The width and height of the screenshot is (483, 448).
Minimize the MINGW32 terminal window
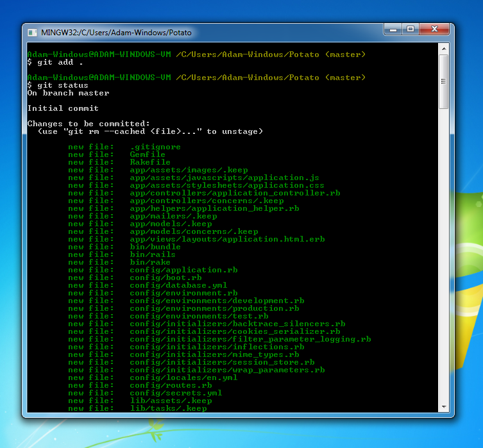(393, 29)
